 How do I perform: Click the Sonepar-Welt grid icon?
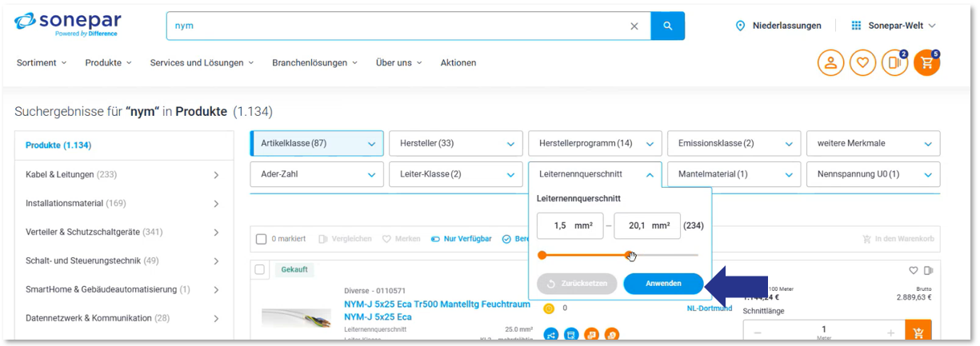point(856,26)
